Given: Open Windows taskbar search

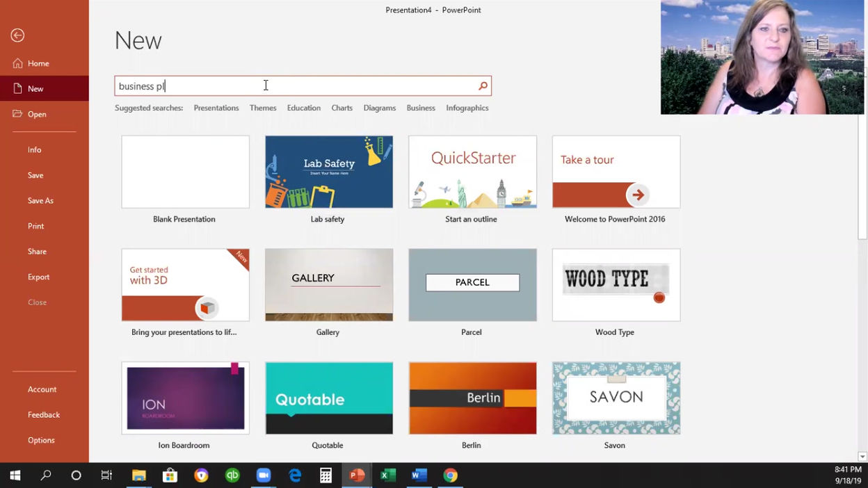Looking at the screenshot, I should (x=46, y=475).
